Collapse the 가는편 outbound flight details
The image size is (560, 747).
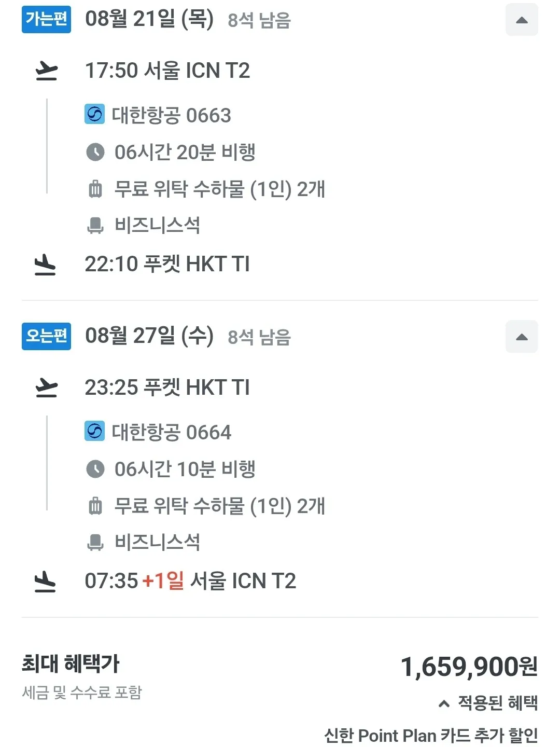[522, 20]
